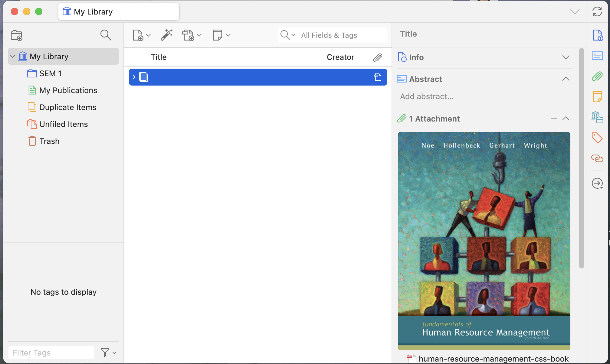Collapse the My Library tree
This screenshot has width=610, height=364.
13,57
